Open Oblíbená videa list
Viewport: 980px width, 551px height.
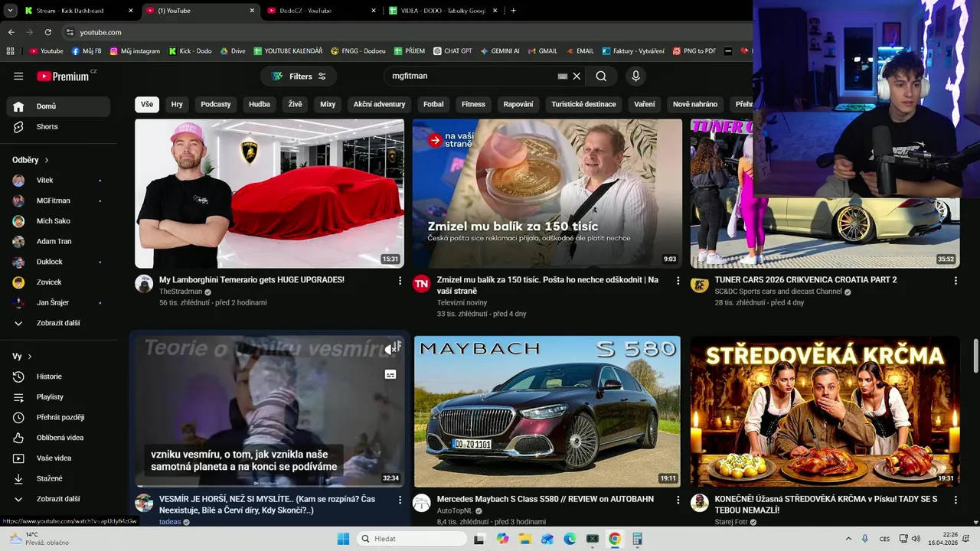[58, 438]
